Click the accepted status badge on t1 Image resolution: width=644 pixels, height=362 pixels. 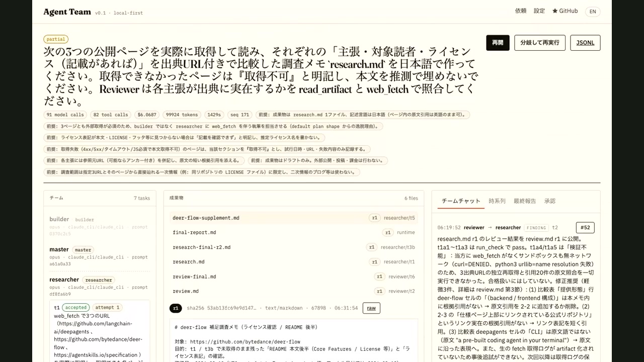(76, 307)
